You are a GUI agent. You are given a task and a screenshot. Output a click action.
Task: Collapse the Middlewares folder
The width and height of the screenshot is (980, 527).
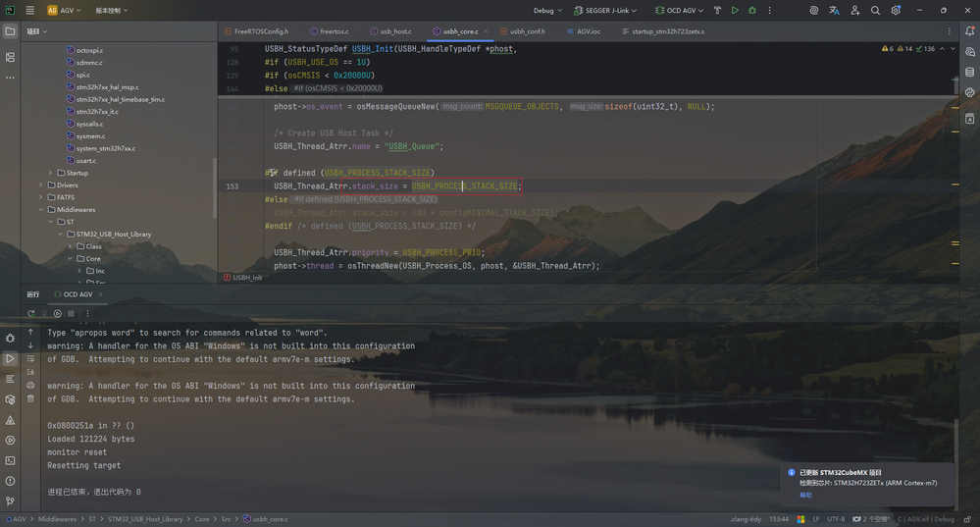pyautogui.click(x=41, y=210)
